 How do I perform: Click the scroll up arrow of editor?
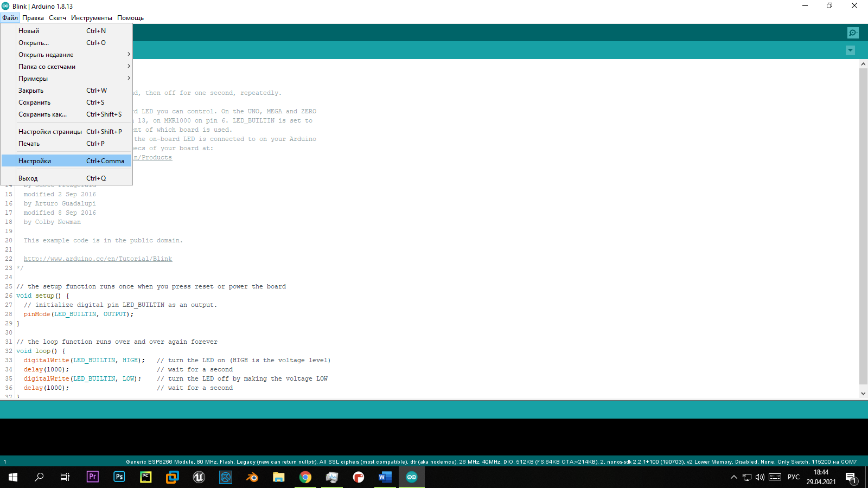point(863,64)
